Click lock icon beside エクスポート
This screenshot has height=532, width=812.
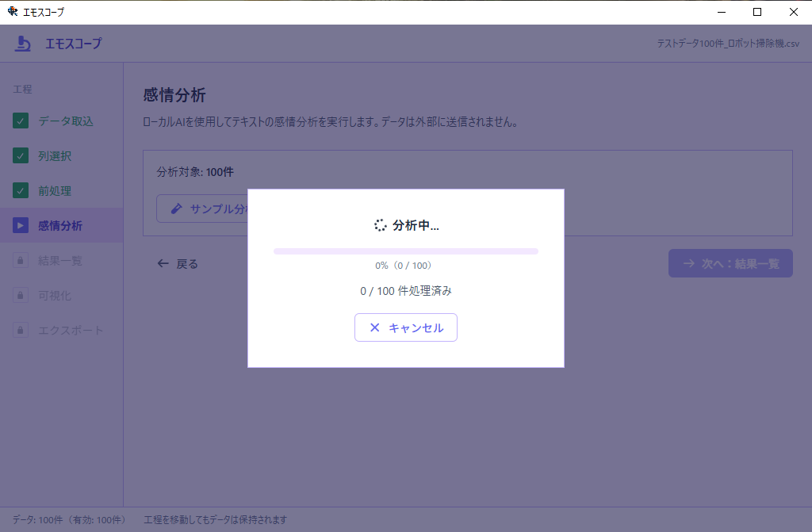click(21, 330)
